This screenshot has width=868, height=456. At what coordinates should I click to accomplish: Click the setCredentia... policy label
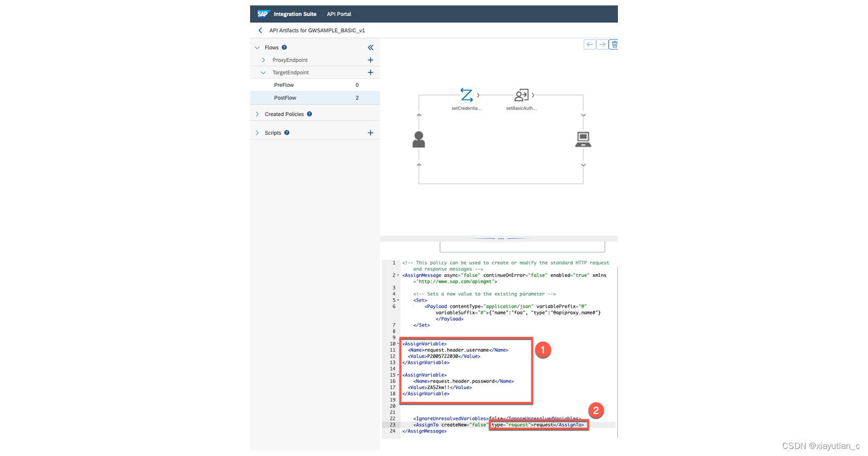point(467,109)
